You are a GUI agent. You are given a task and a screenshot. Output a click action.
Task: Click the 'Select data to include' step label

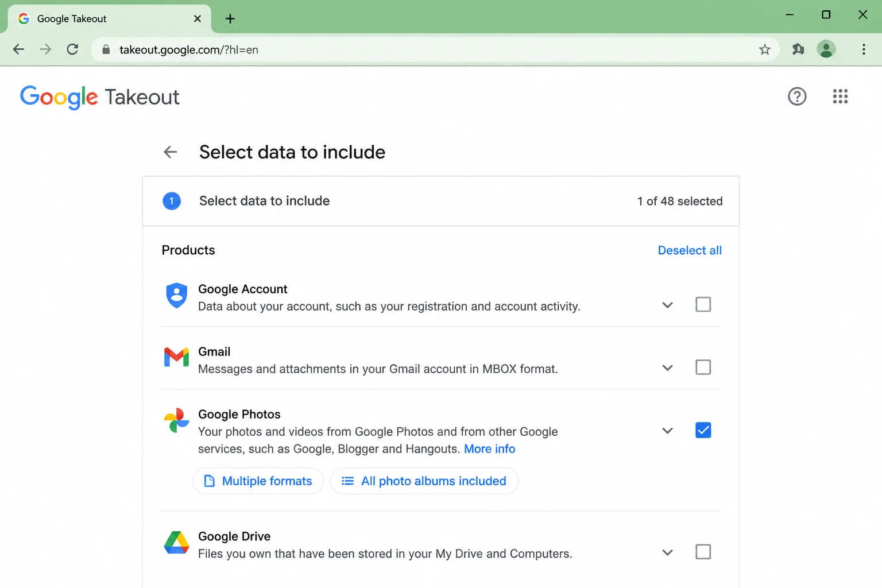pos(264,201)
